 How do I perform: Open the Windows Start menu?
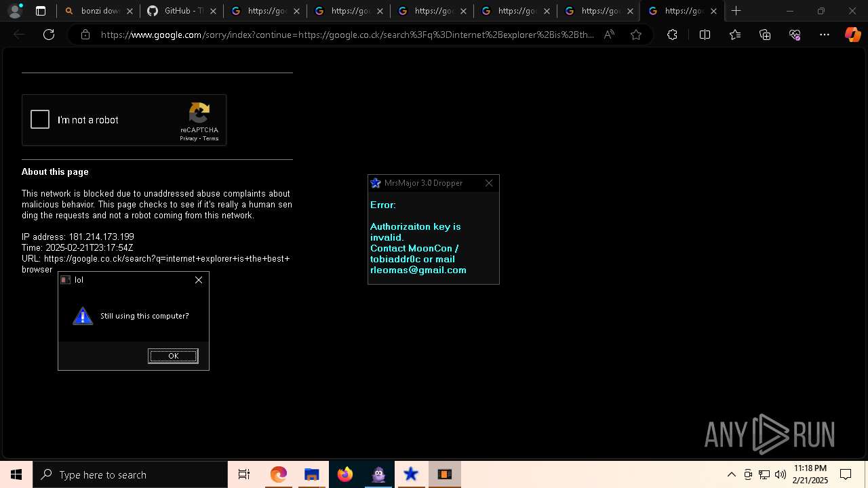pyautogui.click(x=16, y=474)
